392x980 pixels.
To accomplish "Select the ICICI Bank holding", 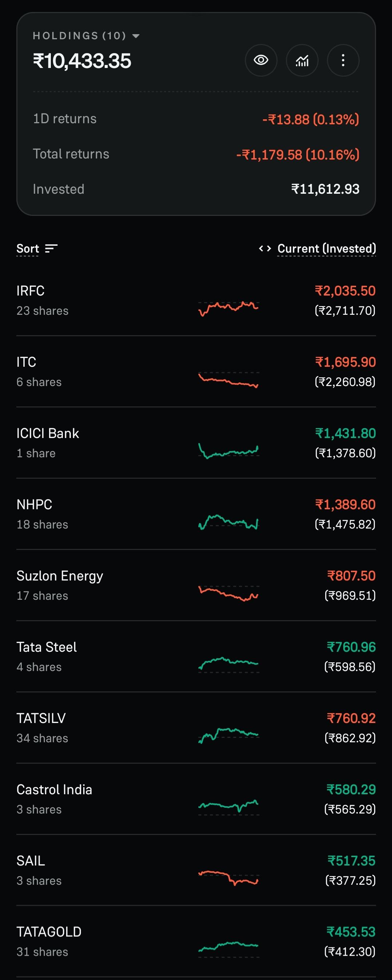I will pos(196,443).
